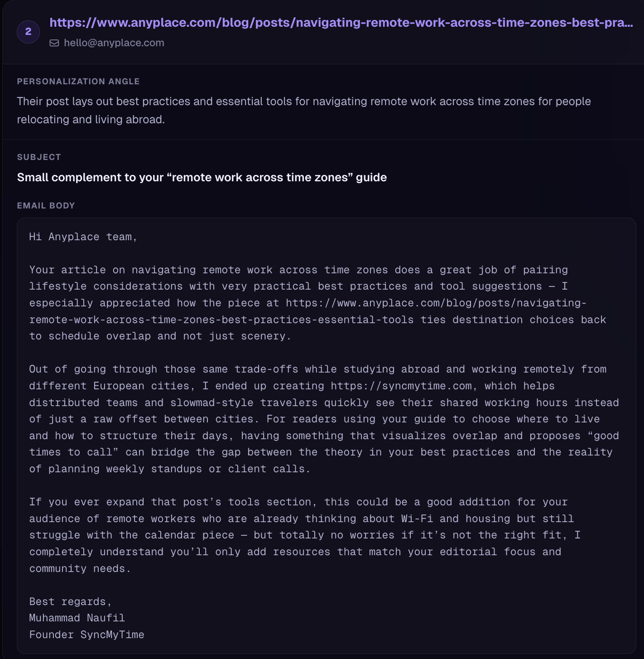The image size is (644, 659).
Task: Click the envelope icon beside the email
Action: point(54,43)
